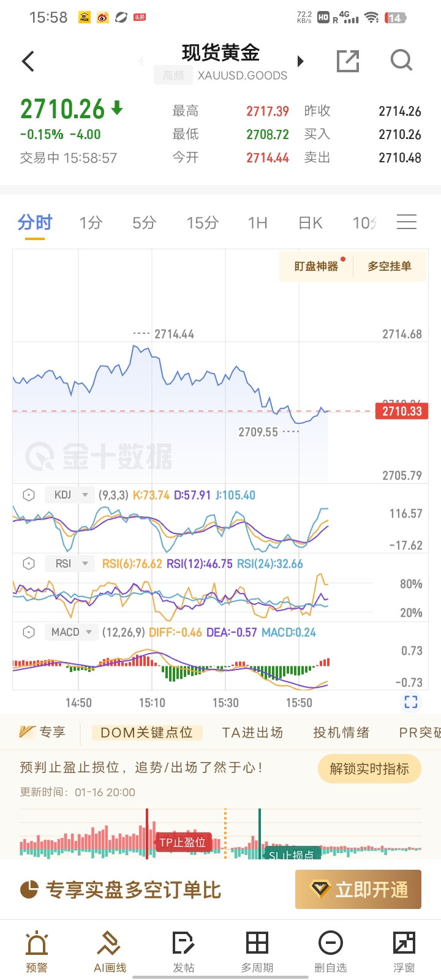Tap the 预警 alarm icon
Viewport: 441px width, 980px height.
(x=37, y=951)
